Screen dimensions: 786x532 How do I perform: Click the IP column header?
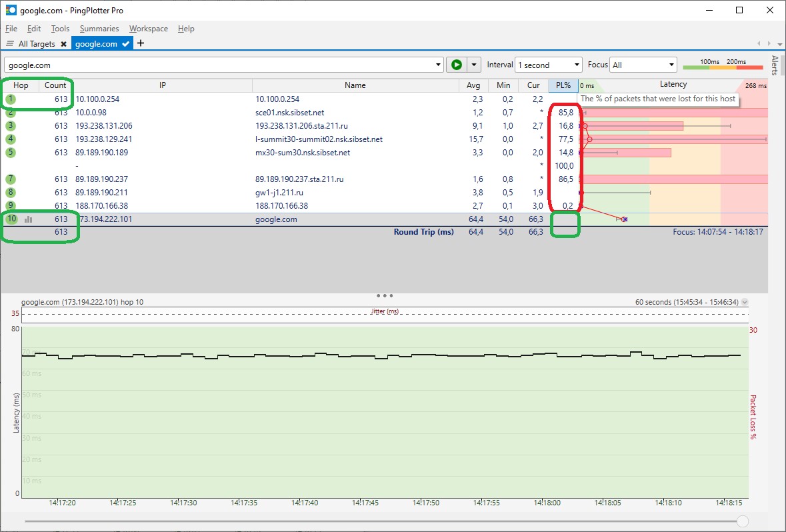click(163, 85)
